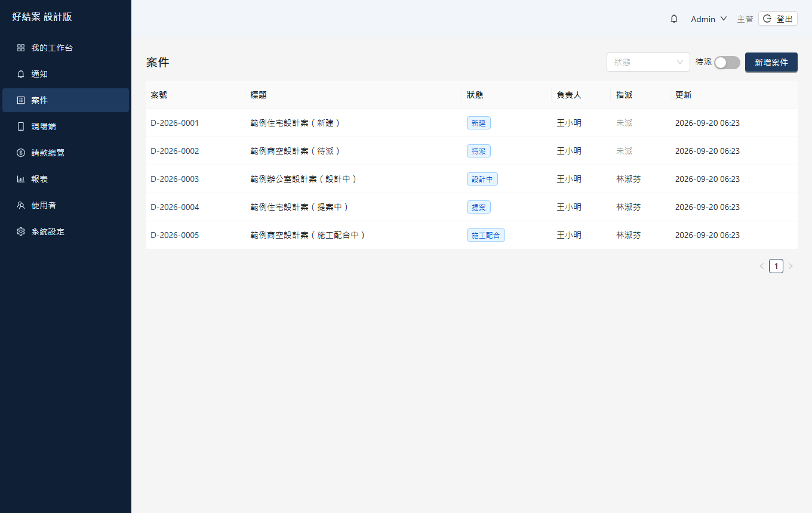Click the 設計中 status tag
This screenshot has width=812, height=513.
[482, 179]
